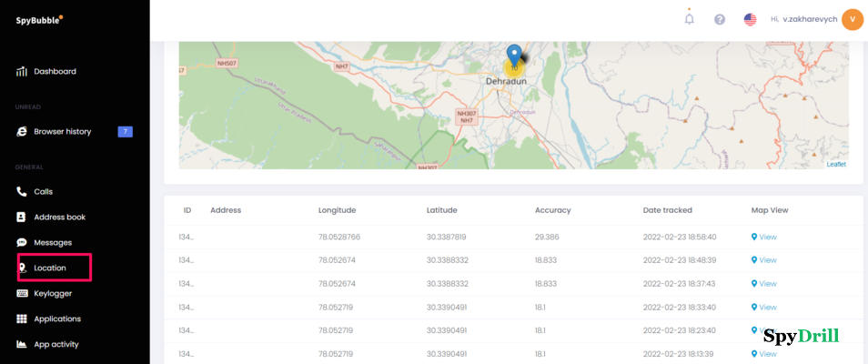Click the Calls phone icon in sidebar

coord(22,192)
